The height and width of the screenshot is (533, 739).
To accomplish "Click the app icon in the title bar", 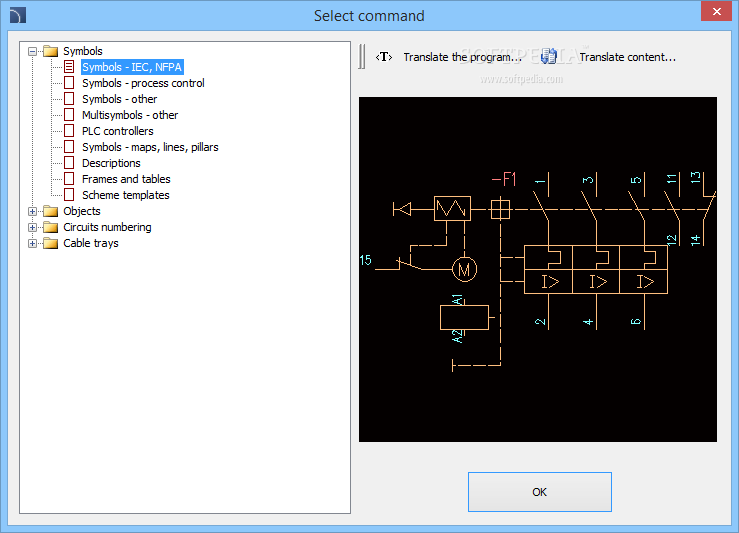I will (x=18, y=15).
